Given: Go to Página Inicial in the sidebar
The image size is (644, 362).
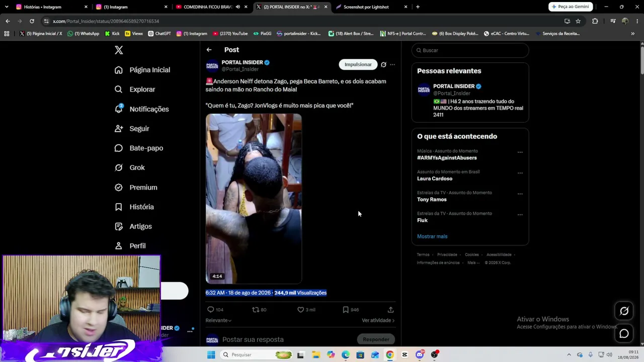Looking at the screenshot, I should point(142,70).
